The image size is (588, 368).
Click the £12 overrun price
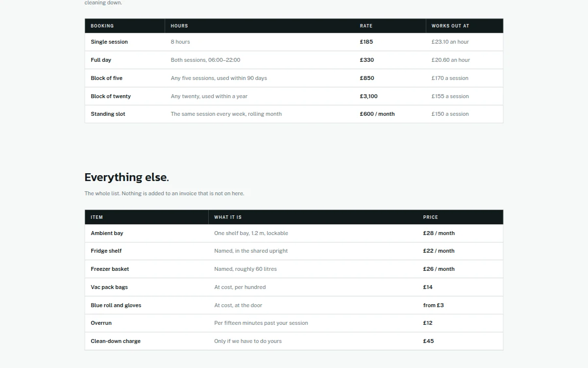click(x=428, y=323)
